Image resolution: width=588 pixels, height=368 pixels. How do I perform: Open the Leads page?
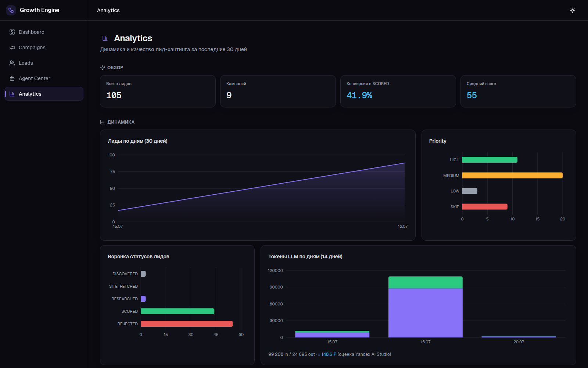[x=44, y=63]
